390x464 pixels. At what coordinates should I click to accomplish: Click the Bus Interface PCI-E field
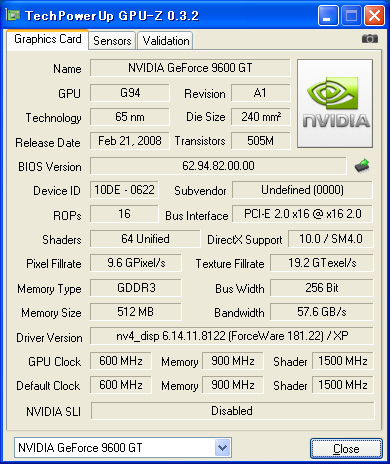302,214
